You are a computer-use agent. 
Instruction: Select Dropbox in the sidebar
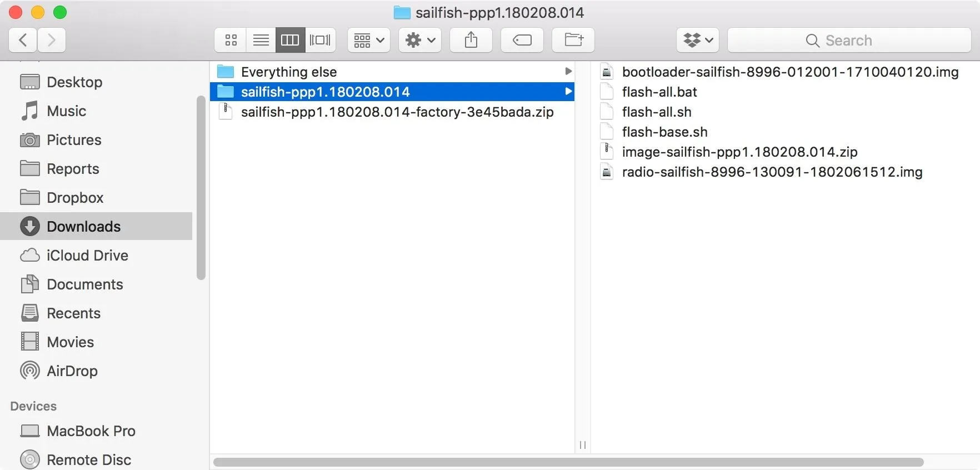[96, 198]
